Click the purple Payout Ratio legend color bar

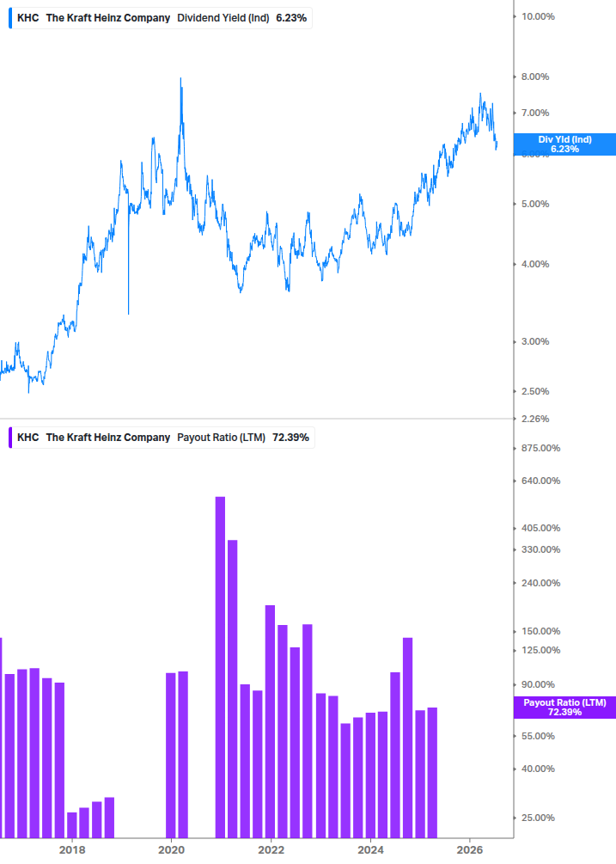click(x=10, y=438)
